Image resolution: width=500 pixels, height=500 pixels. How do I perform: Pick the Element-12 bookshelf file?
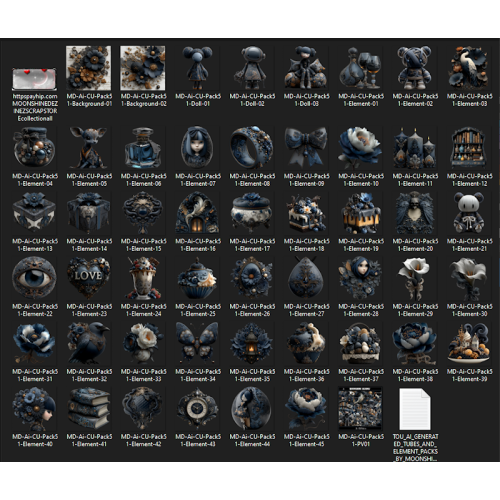point(469,148)
